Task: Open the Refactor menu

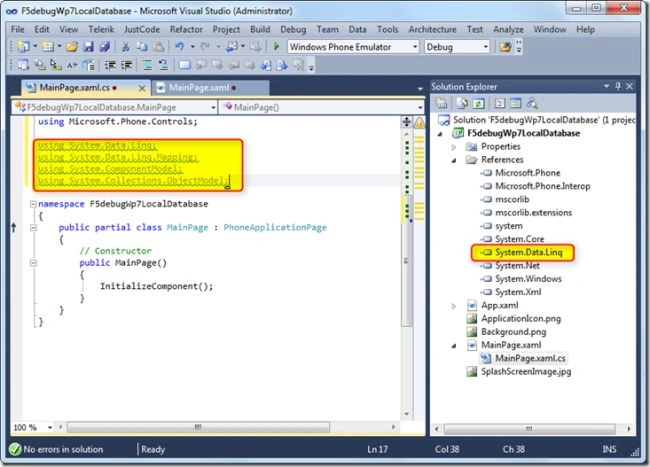Action: [x=186, y=29]
